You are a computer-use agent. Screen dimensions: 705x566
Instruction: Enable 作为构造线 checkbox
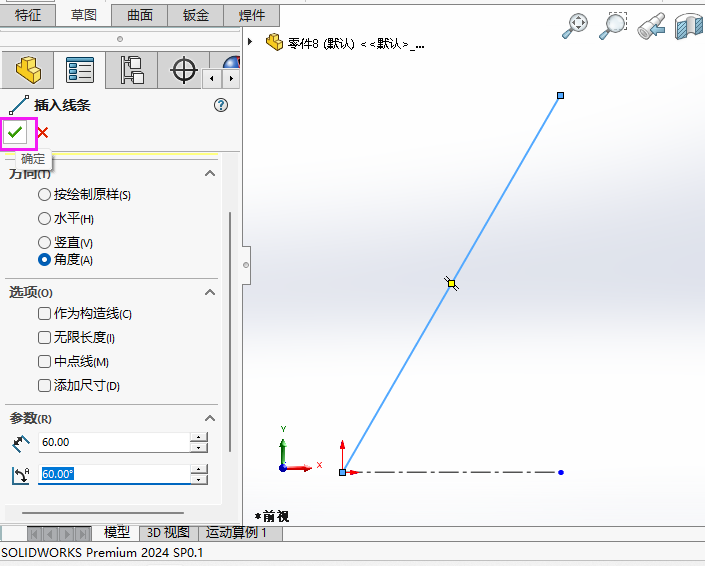[44, 313]
